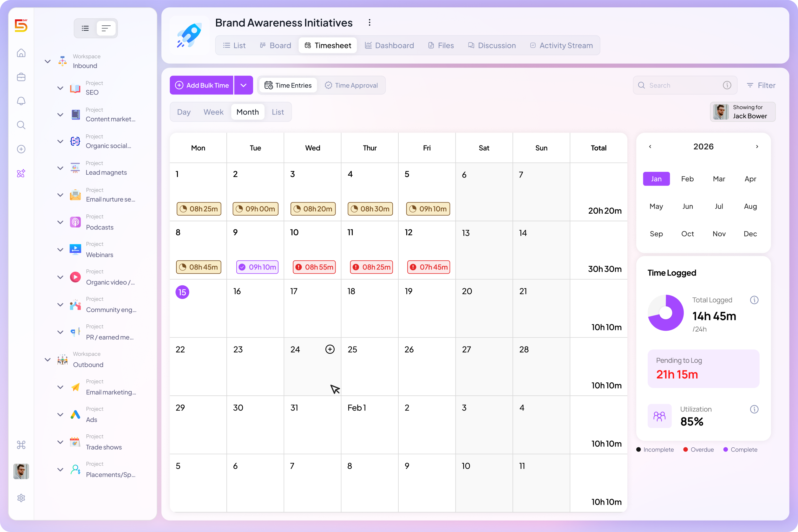Go to next year arrow

(x=757, y=146)
